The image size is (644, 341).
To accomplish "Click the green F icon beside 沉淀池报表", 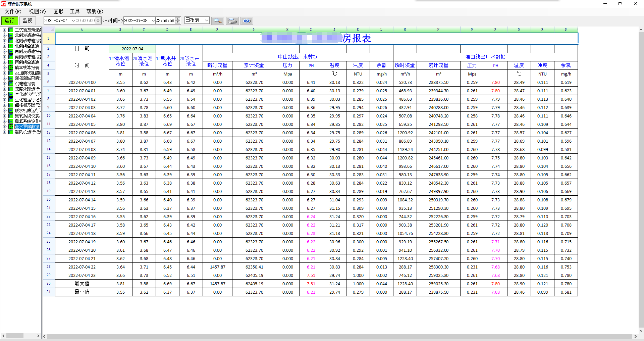I will pos(11,84).
